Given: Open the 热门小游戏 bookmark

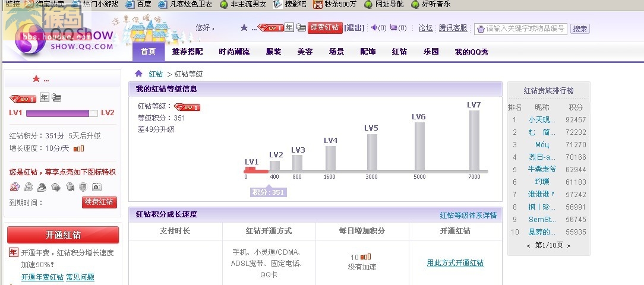Looking at the screenshot, I should point(95,4).
